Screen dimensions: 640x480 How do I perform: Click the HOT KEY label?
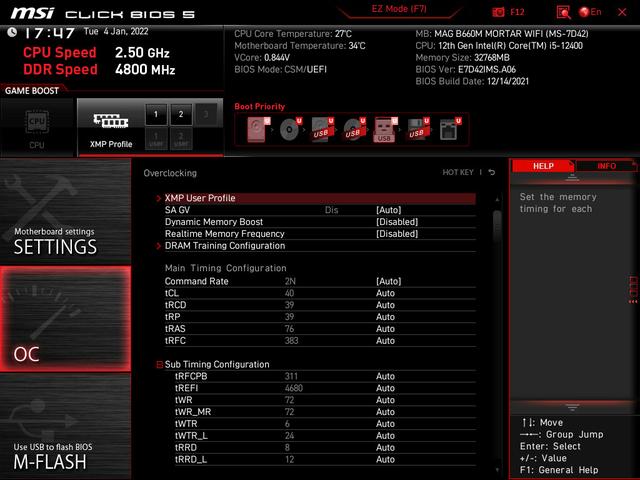tap(458, 172)
